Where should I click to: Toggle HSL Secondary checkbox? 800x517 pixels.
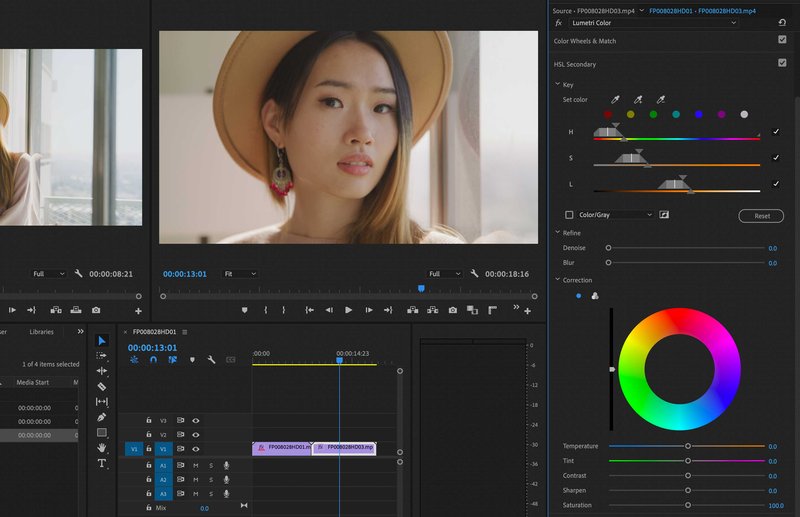pyautogui.click(x=782, y=63)
